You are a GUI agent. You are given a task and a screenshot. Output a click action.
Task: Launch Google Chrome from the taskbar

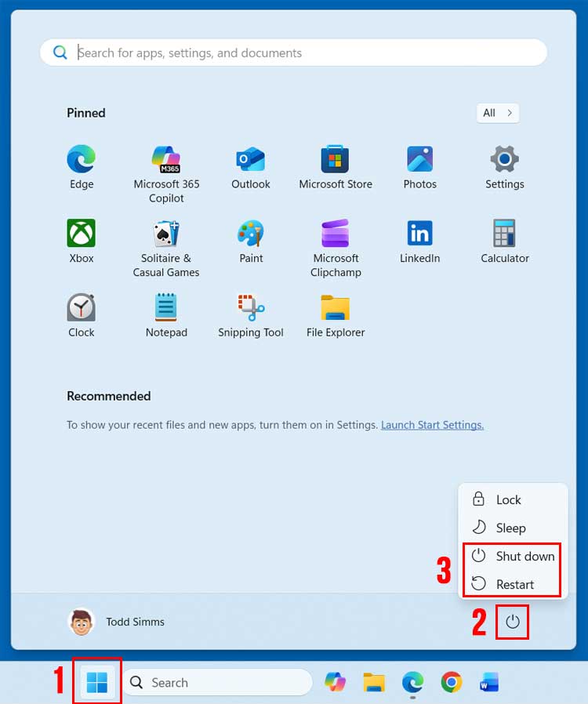point(451,683)
